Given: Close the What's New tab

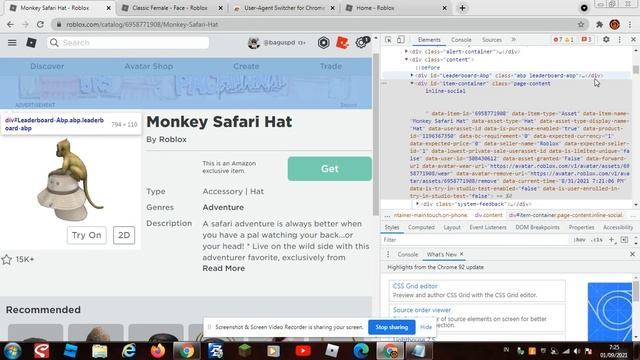Looking at the screenshot, I should (462, 254).
